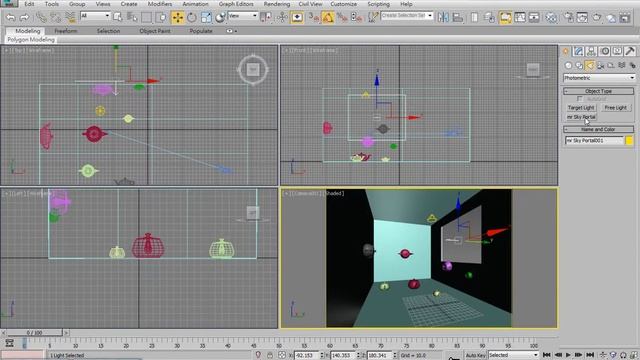Open the Hierarchy command panel tab
The image size is (640, 360).
pyautogui.click(x=591, y=51)
